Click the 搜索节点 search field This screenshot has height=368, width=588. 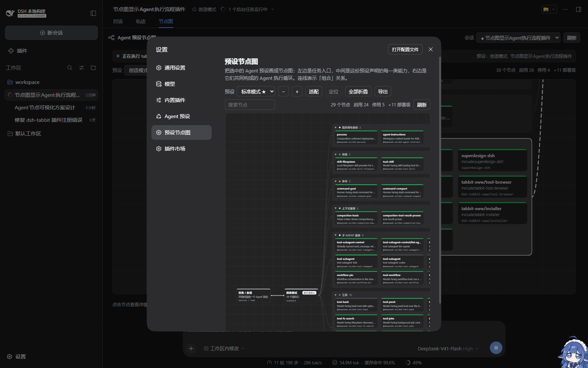tap(250, 105)
